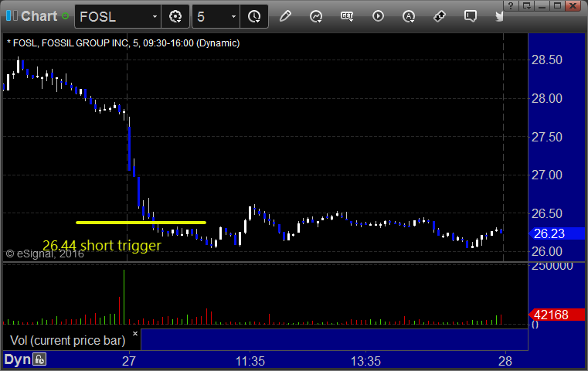Expand the interval dropdown arrow
This screenshot has width=588, height=371.
point(233,16)
